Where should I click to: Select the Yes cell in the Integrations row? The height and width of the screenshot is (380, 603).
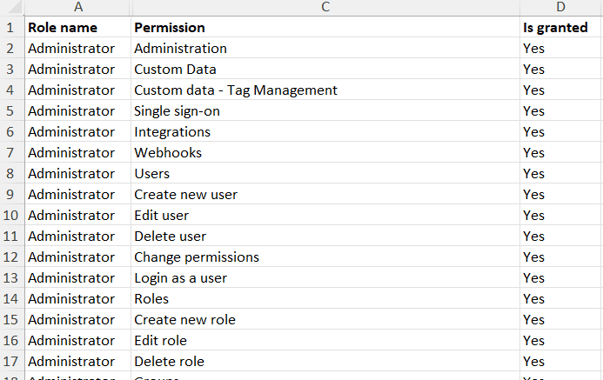coord(561,132)
